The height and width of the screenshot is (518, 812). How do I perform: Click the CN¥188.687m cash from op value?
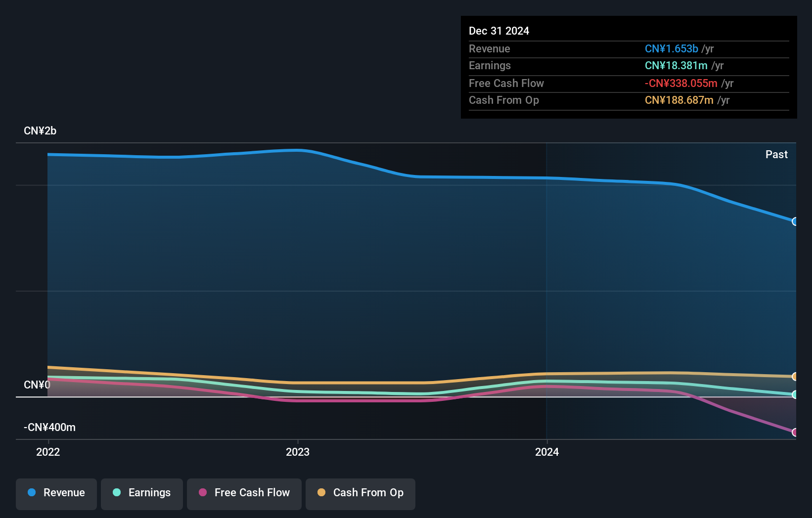click(679, 100)
